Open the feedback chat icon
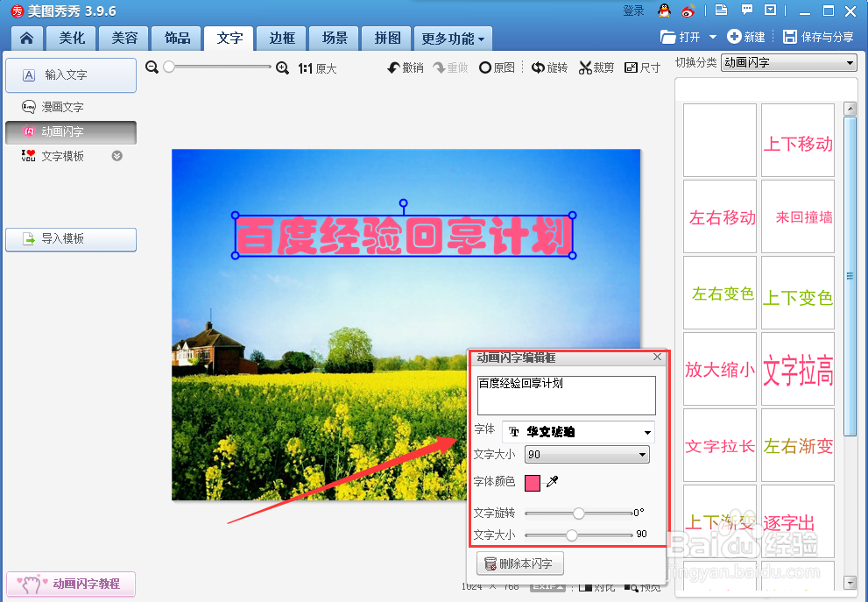The image size is (868, 602). (747, 10)
